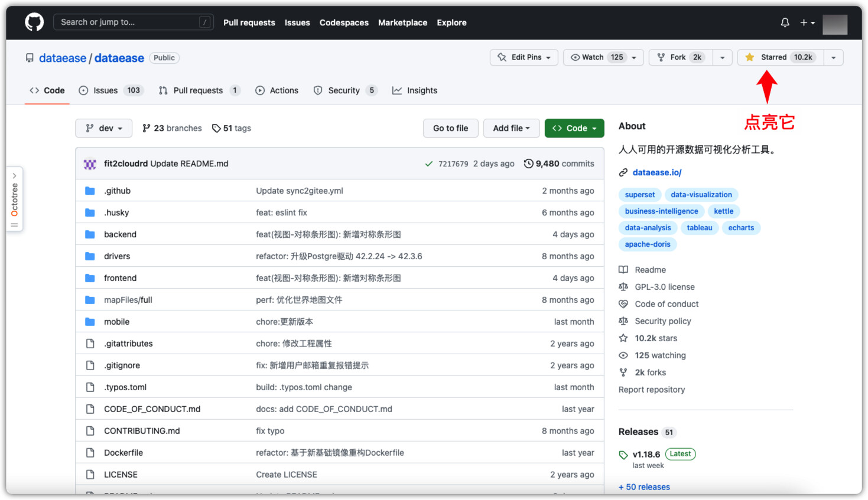The height and width of the screenshot is (500, 868).
Task: Switch to the Code tab
Action: [x=47, y=90]
